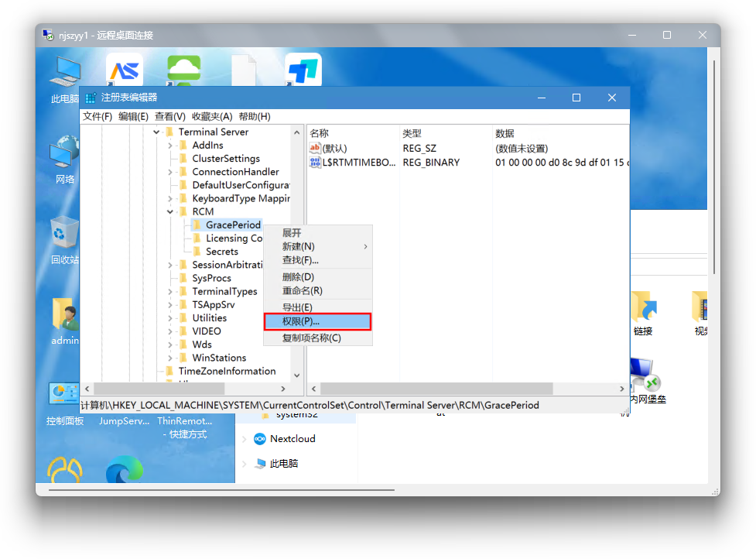Image resolution: width=756 pixels, height=559 pixels.
Task: Click the Nextcloud icon in the sidebar
Action: [260, 439]
